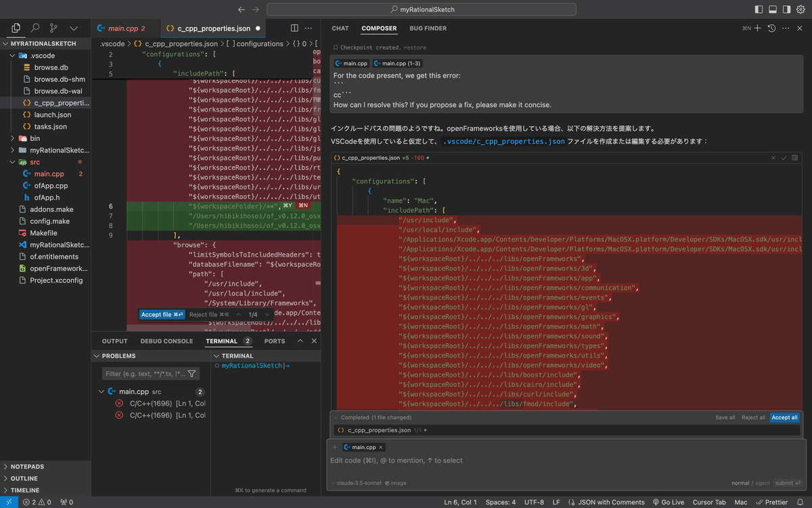Open notifications bell in status bar
This screenshot has width=812, height=508.
click(800, 503)
